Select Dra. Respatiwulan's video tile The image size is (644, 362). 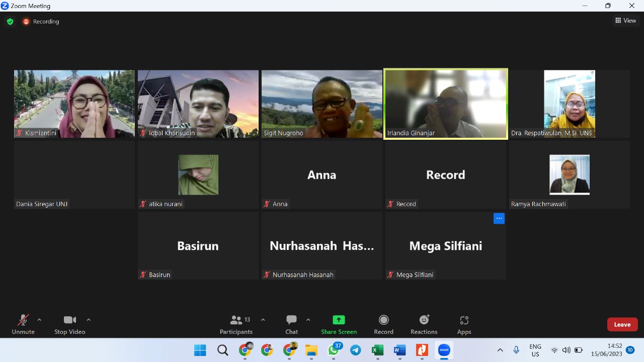coord(570,104)
